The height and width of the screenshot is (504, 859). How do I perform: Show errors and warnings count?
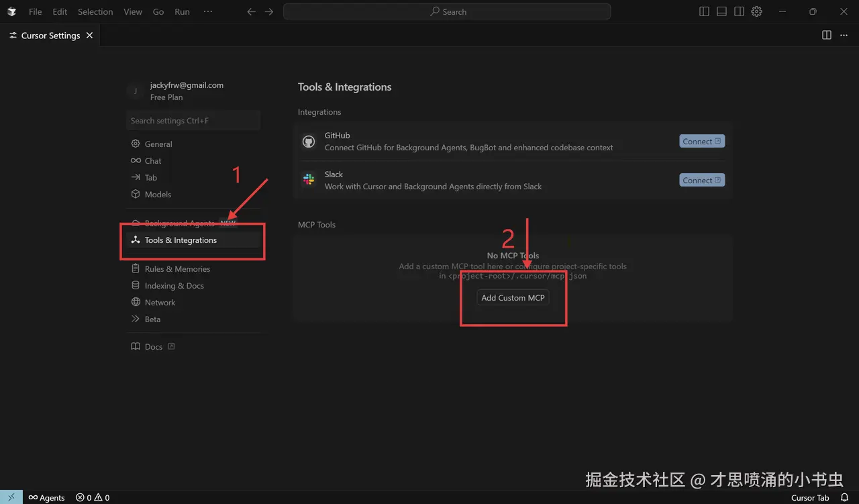(x=93, y=498)
